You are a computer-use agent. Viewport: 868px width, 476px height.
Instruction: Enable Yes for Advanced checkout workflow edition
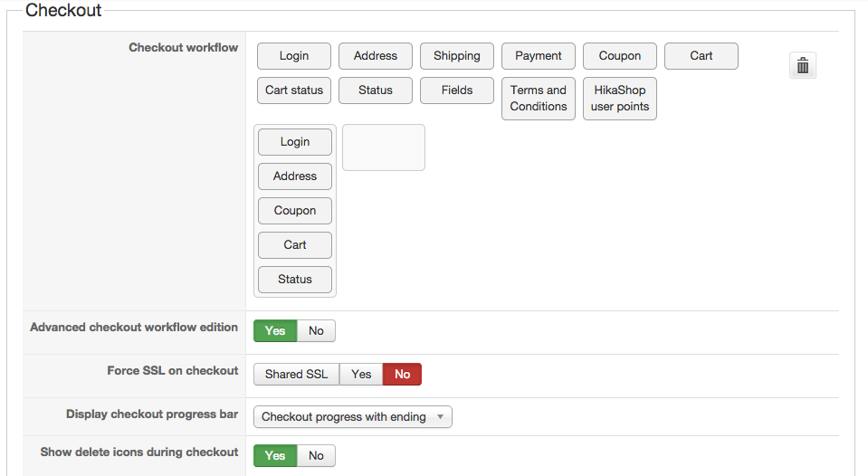(x=275, y=331)
